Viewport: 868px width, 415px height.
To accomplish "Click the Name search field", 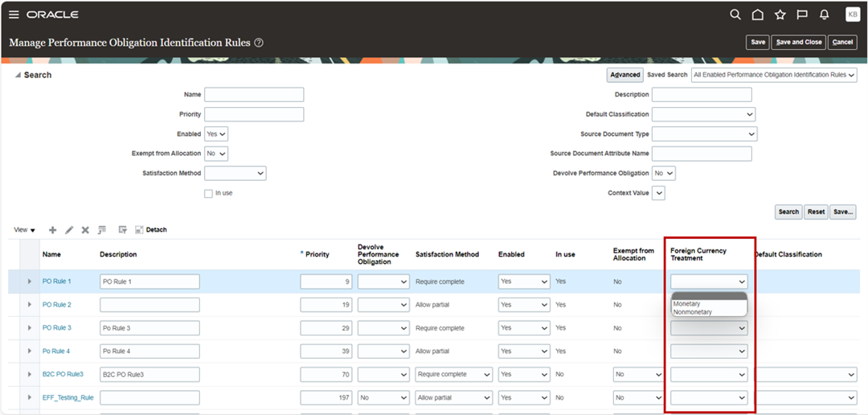I will [x=254, y=95].
